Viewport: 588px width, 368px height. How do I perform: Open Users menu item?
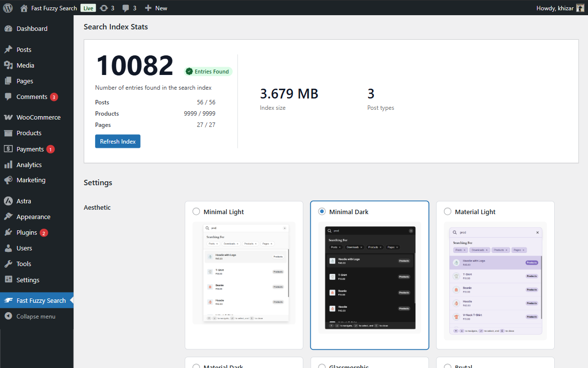coord(37,248)
